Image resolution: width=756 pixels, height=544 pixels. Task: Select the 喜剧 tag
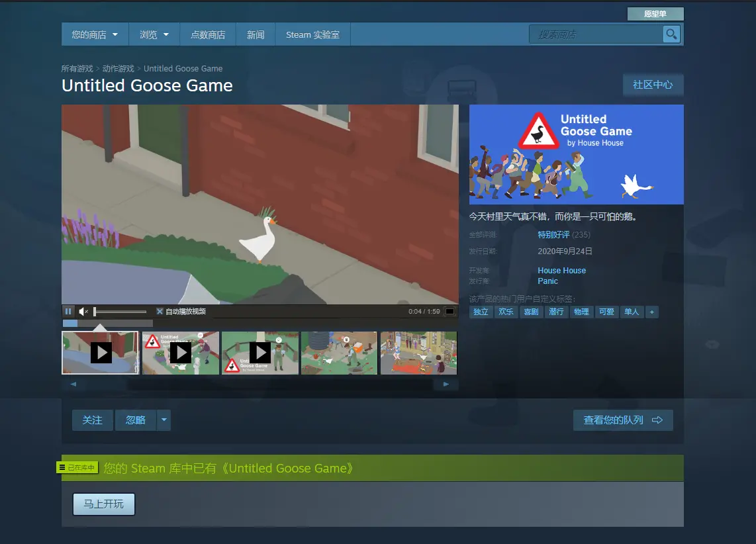(x=531, y=312)
